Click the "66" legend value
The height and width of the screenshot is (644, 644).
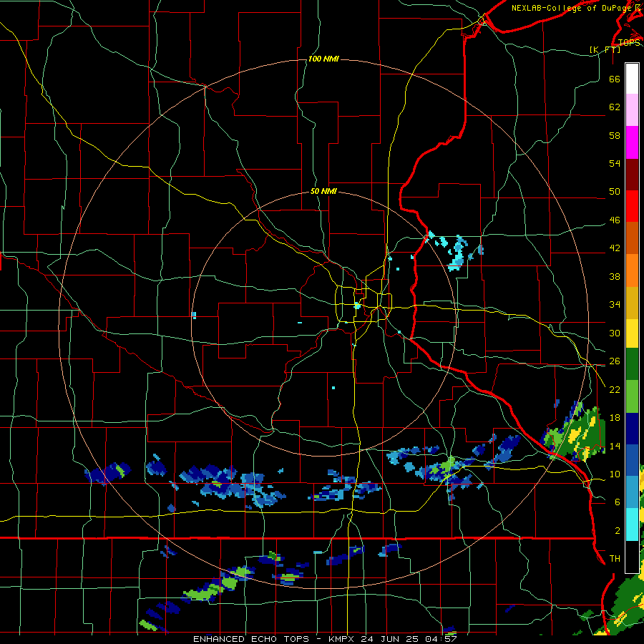[615, 79]
